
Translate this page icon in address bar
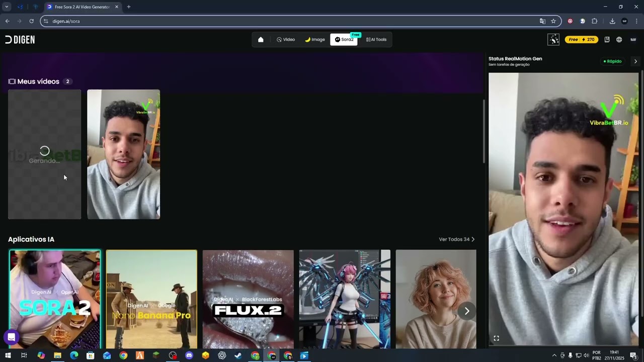tap(542, 21)
